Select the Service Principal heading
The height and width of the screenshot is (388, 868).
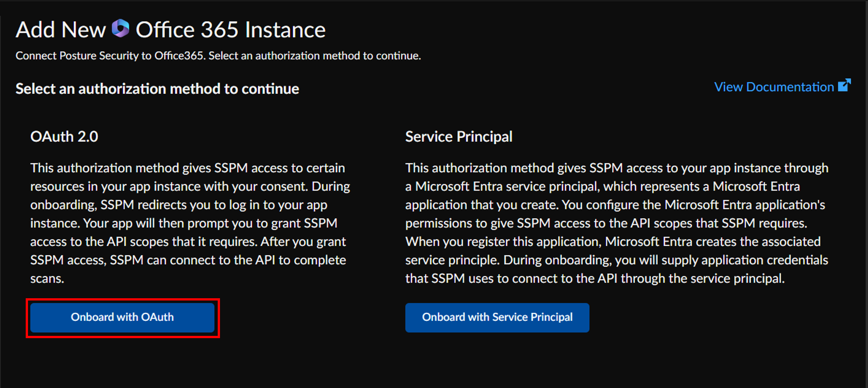459,136
